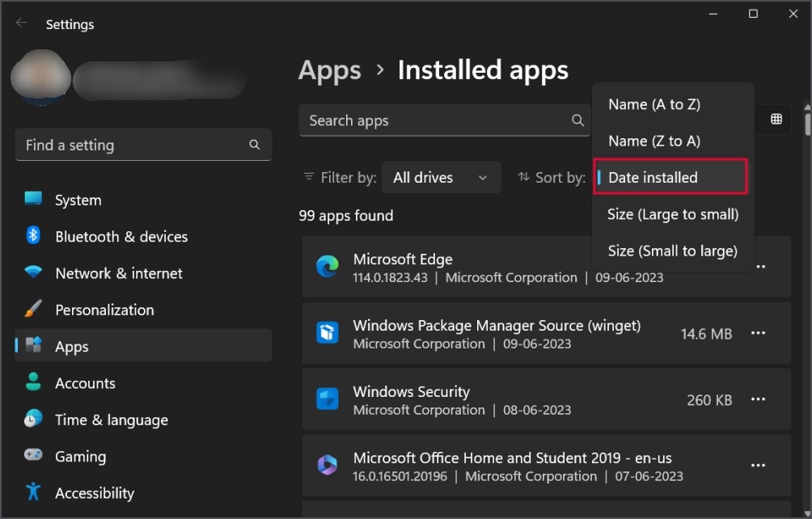The width and height of the screenshot is (812, 519).
Task: Open Bluetooth & devices settings
Action: [x=143, y=237]
